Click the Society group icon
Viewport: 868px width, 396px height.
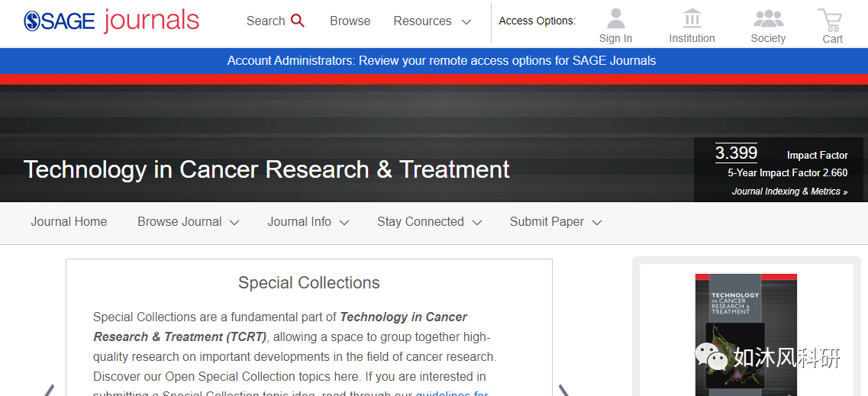(768, 18)
